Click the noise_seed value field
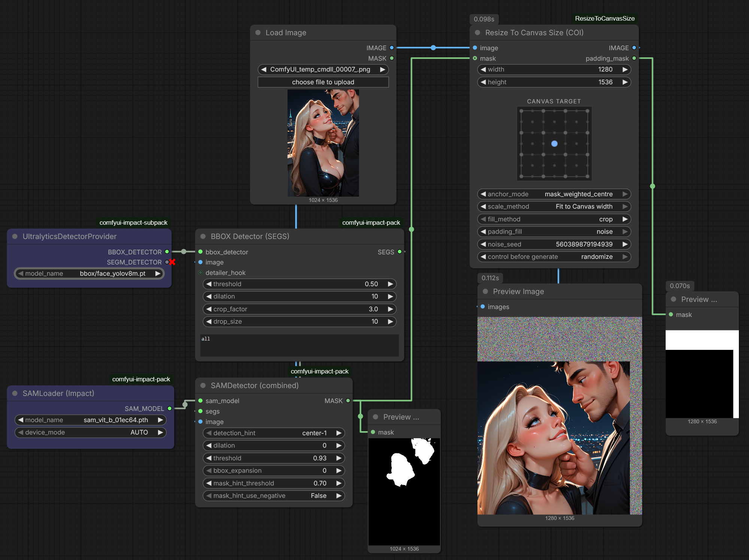The height and width of the screenshot is (560, 749). (554, 244)
